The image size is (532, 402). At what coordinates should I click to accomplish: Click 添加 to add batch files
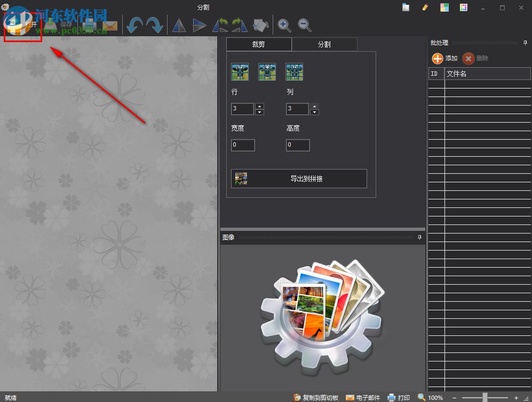pyautogui.click(x=444, y=58)
